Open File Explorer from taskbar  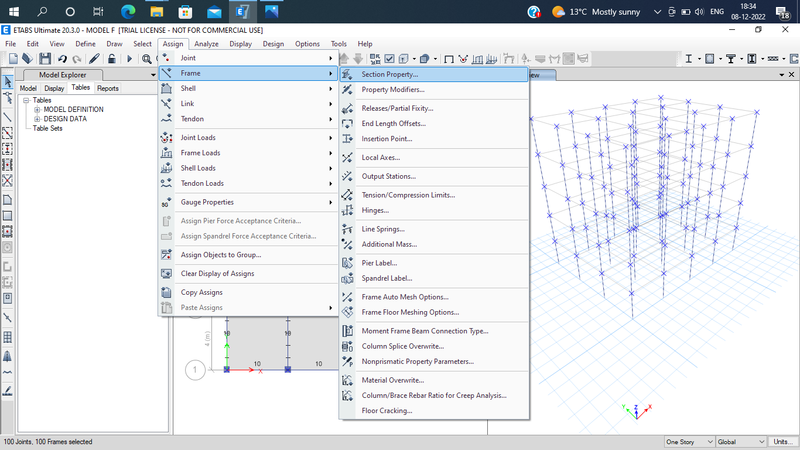[157, 11]
